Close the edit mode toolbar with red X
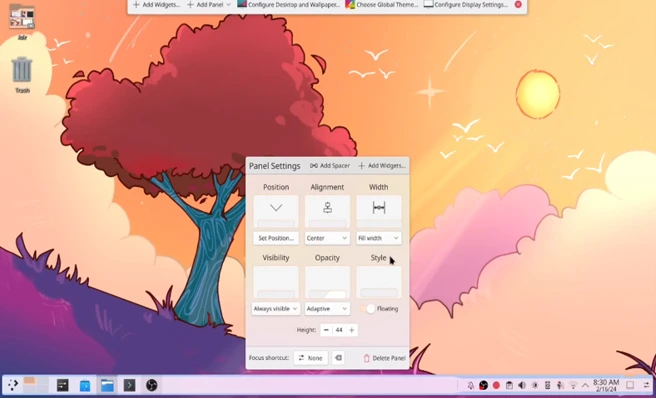Image resolution: width=656 pixels, height=399 pixels. pos(518,4)
